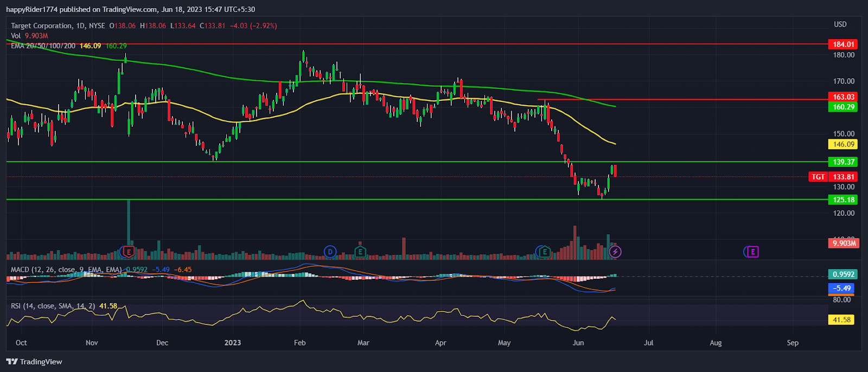Click the Jul label on time axis
The image size is (868, 372).
(648, 343)
